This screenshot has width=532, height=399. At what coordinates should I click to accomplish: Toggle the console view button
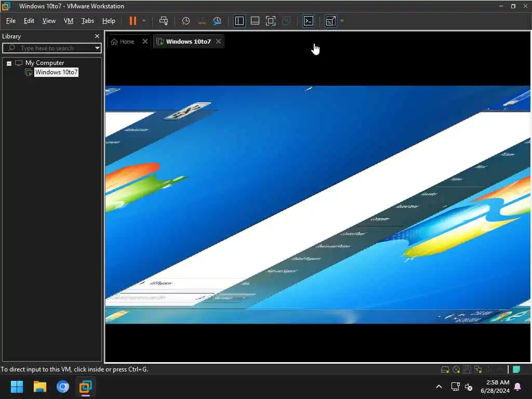coord(309,21)
